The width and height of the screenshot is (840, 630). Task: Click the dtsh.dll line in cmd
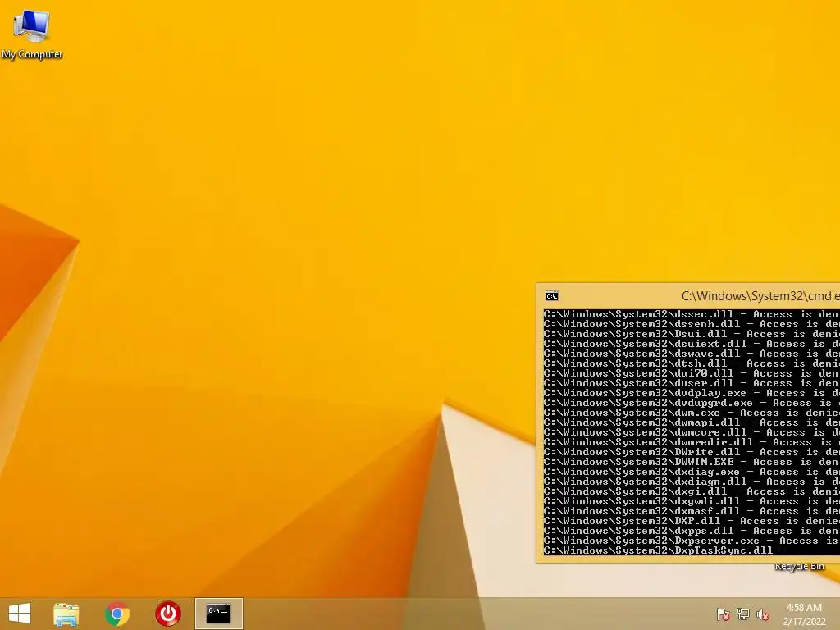[691, 363]
